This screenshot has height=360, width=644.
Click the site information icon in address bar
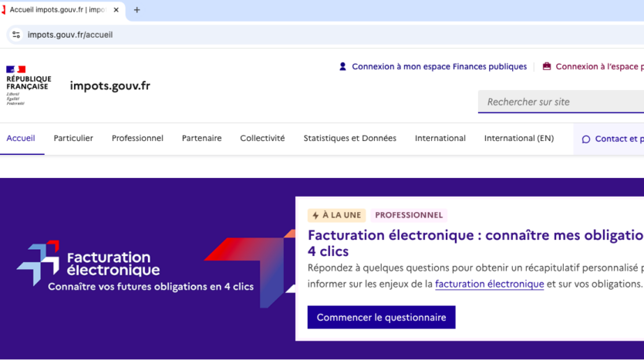pos(16,35)
